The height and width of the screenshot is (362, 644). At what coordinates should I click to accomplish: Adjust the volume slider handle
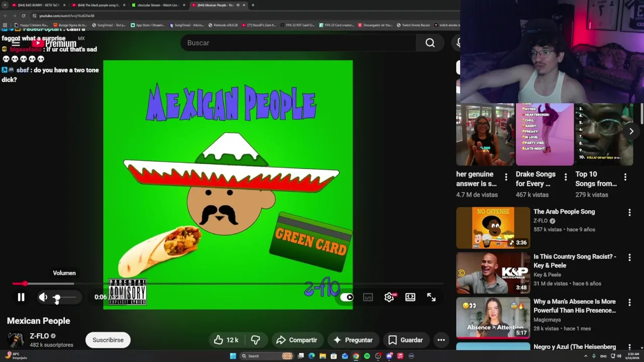57,298
